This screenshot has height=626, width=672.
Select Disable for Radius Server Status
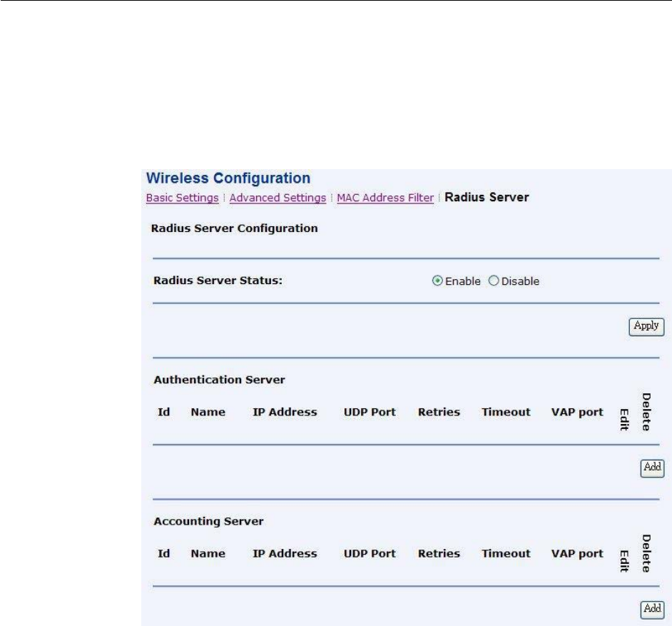494,281
